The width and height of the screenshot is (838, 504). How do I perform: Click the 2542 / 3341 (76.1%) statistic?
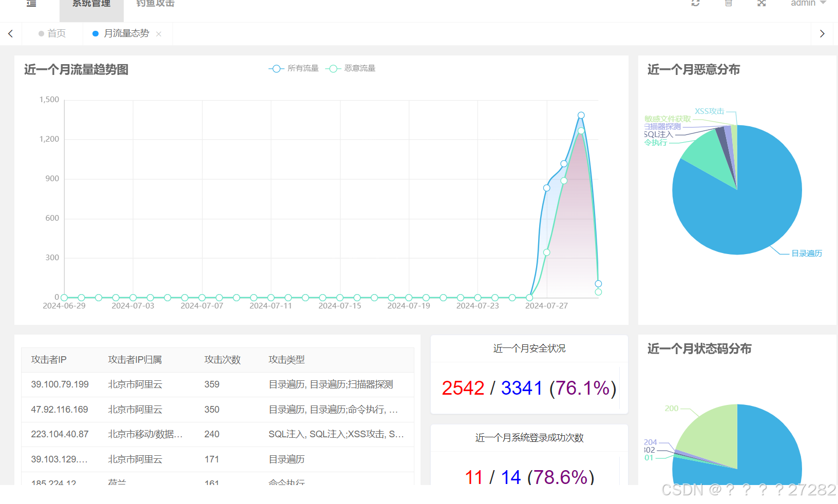tap(529, 388)
